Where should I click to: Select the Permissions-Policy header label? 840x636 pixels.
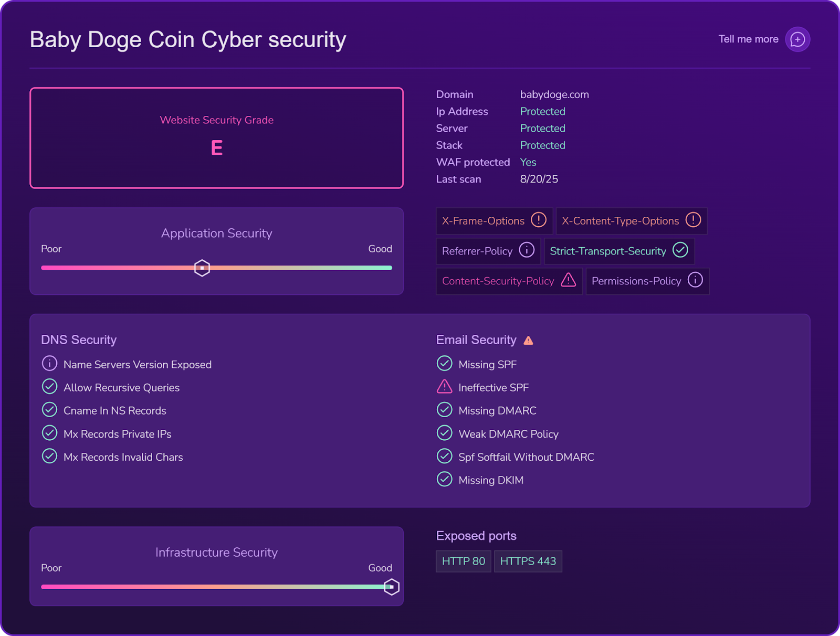pyautogui.click(x=636, y=281)
